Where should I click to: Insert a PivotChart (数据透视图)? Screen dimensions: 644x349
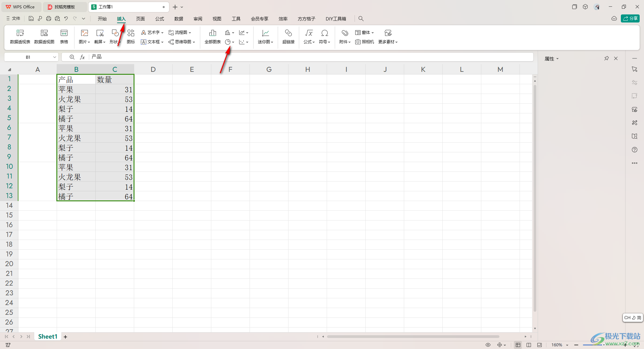pyautogui.click(x=44, y=37)
